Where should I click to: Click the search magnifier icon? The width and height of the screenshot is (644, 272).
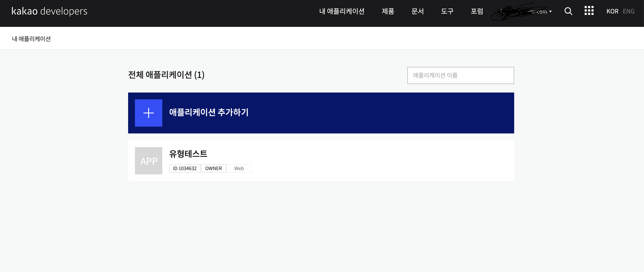tap(568, 11)
